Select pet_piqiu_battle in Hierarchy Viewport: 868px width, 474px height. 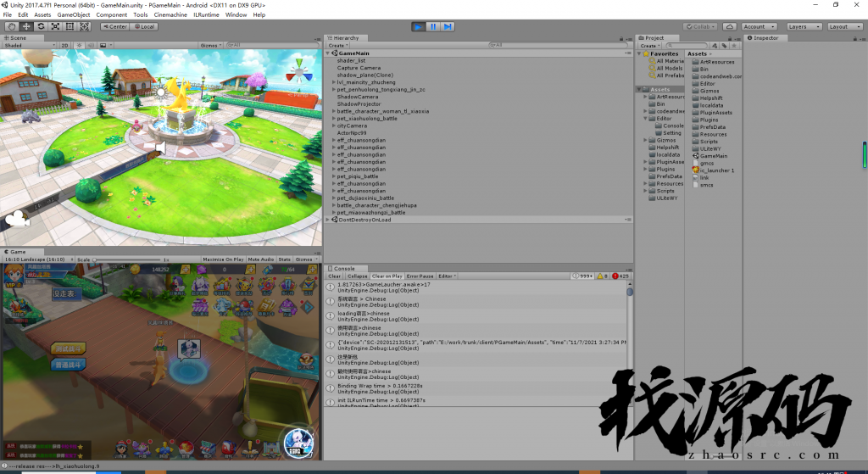(x=358, y=176)
